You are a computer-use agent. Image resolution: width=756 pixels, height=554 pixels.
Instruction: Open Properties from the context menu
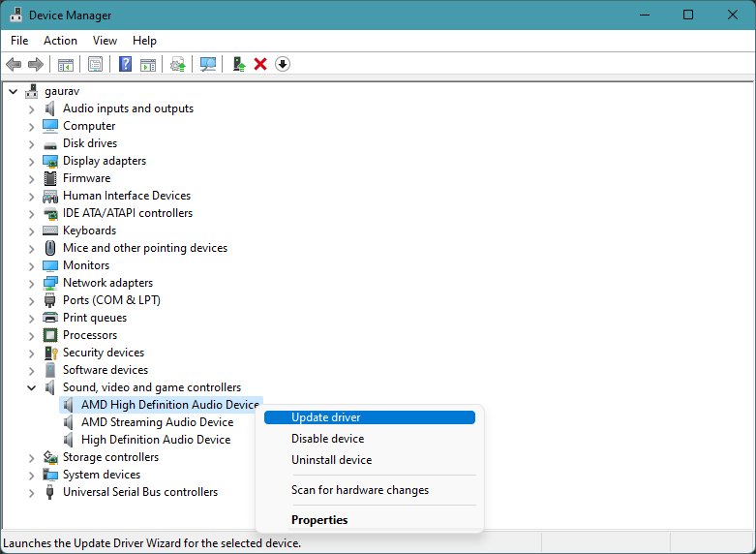click(x=319, y=520)
